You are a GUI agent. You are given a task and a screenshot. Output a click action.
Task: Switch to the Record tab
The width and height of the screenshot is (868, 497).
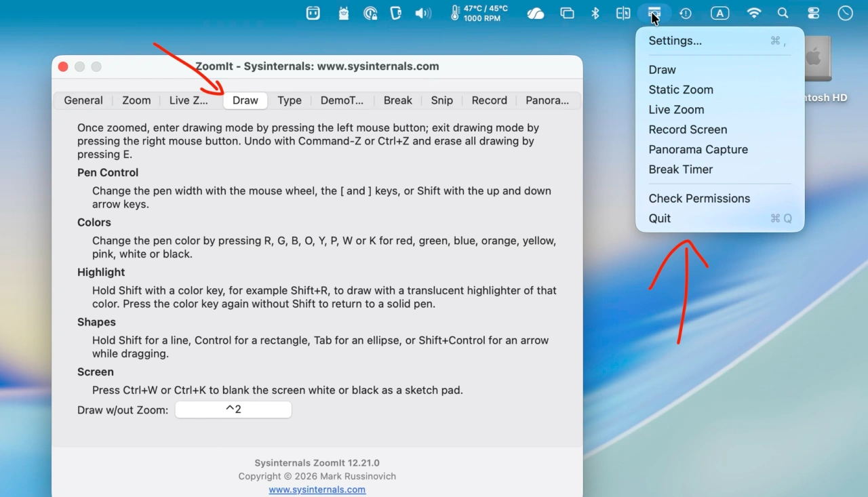[490, 100]
